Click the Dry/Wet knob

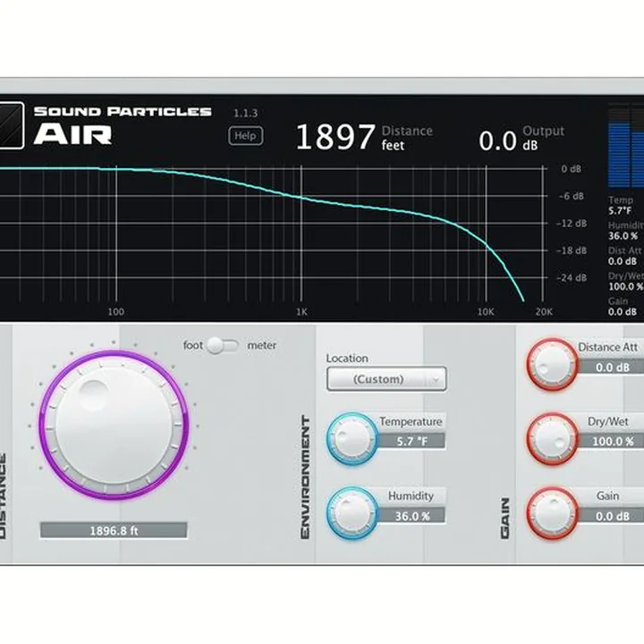tap(553, 438)
